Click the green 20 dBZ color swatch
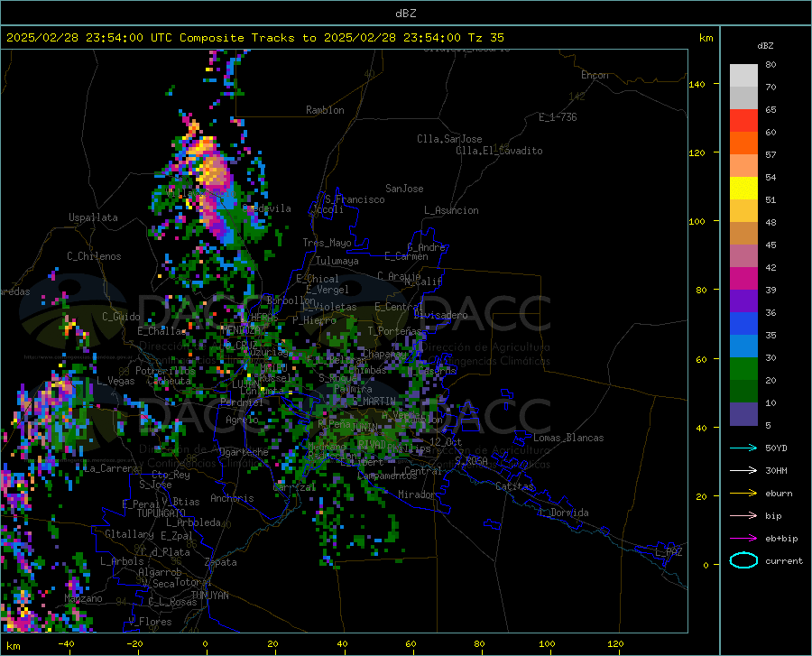Image resolution: width=812 pixels, height=656 pixels. (x=743, y=369)
